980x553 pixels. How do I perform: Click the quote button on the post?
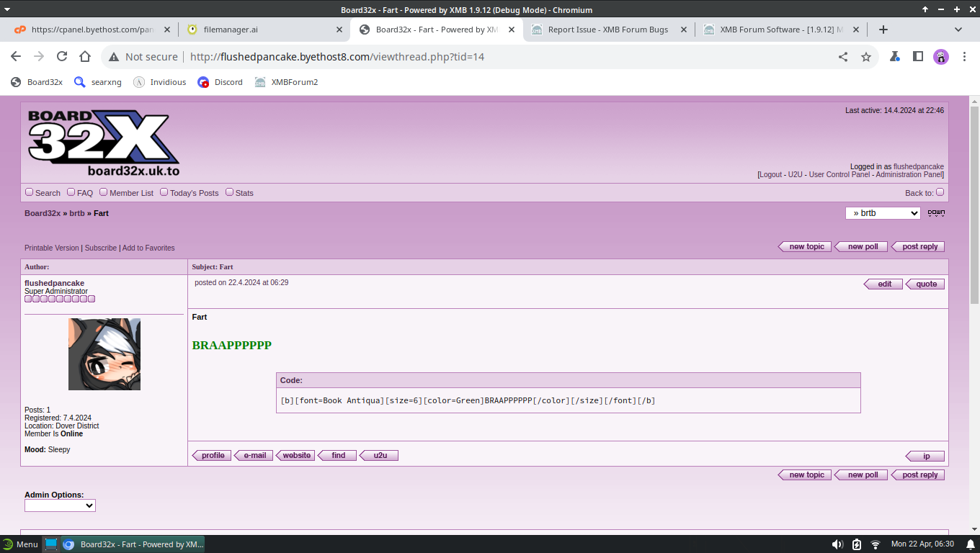coord(926,284)
